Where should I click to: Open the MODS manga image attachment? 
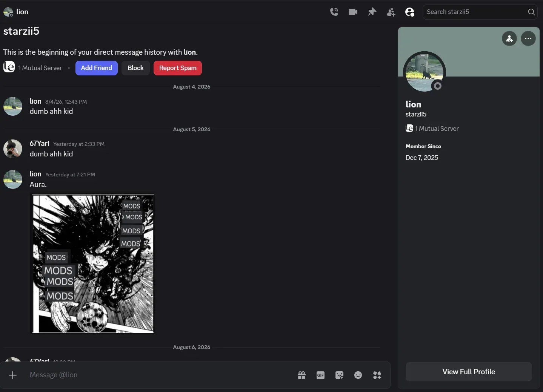coord(92,263)
